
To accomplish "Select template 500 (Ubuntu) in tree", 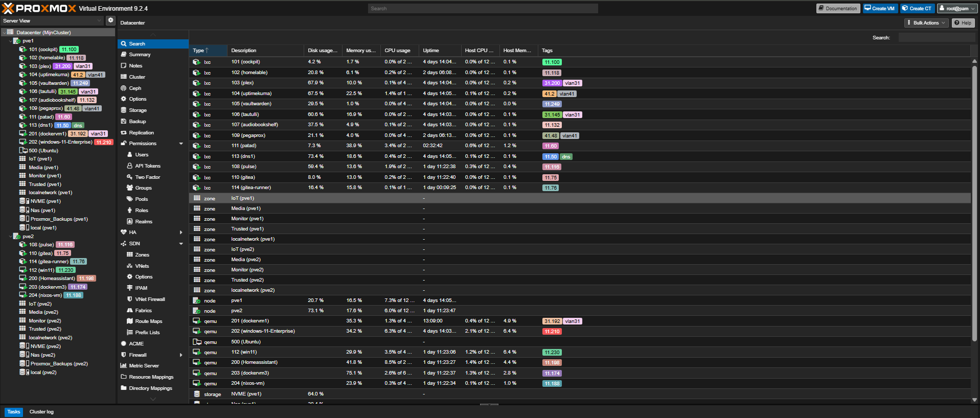I will pyautogui.click(x=43, y=151).
